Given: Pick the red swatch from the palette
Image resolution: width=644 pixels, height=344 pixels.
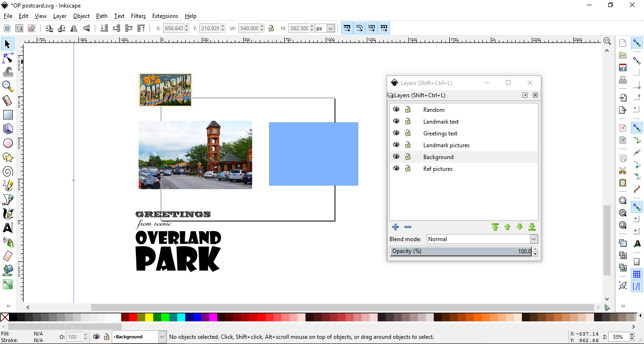Looking at the screenshot, I should pyautogui.click(x=132, y=317).
